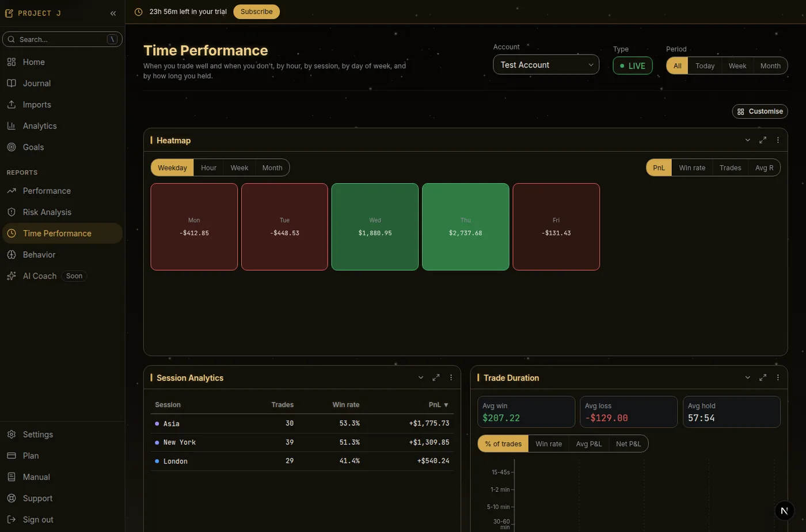The width and height of the screenshot is (806, 532).
Task: Click the Wednesday heatmap cell $1,880.95
Action: pos(375,227)
